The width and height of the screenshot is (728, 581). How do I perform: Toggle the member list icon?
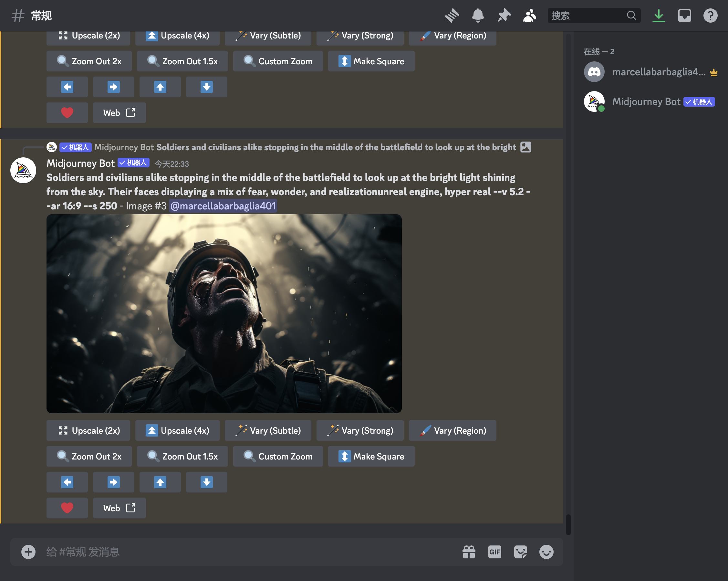pyautogui.click(x=529, y=16)
